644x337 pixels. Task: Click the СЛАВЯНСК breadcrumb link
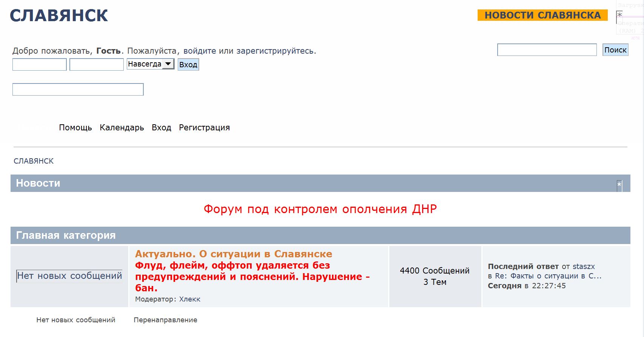pos(34,161)
